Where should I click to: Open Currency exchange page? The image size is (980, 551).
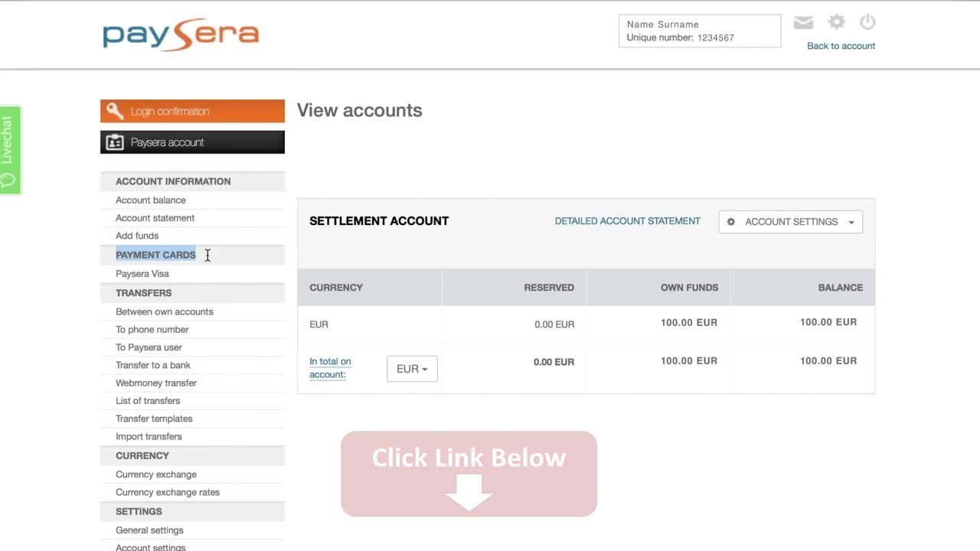[x=156, y=474]
